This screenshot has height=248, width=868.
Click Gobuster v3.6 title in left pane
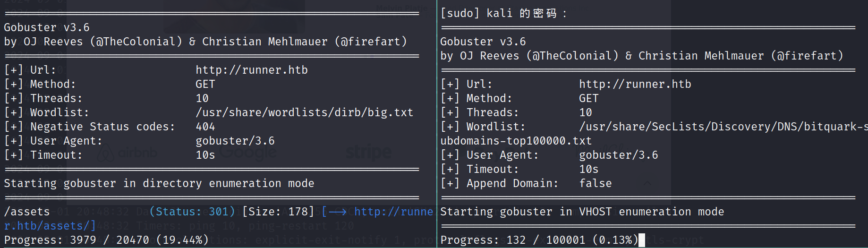coord(46,27)
